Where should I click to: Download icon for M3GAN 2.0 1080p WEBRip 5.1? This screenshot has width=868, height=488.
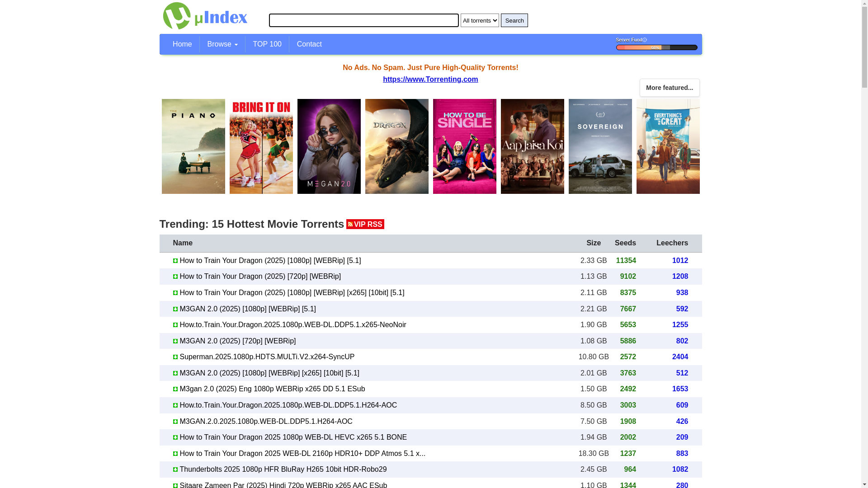coord(175,309)
